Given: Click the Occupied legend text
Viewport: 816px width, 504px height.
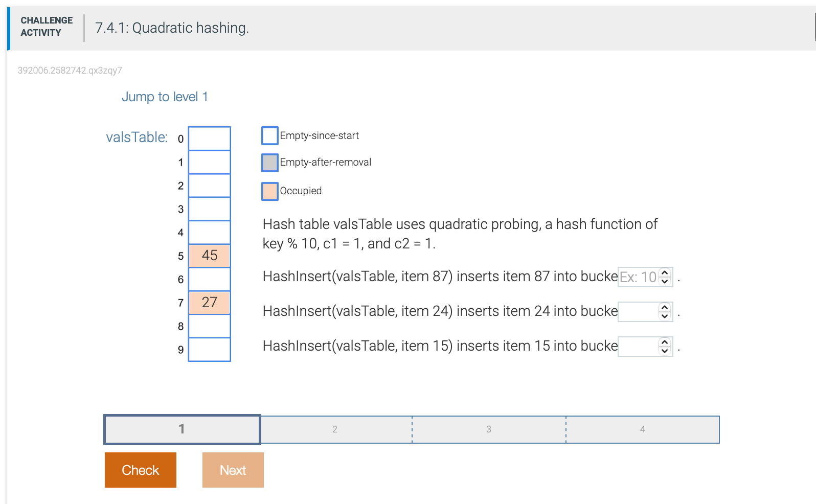Looking at the screenshot, I should point(301,191).
